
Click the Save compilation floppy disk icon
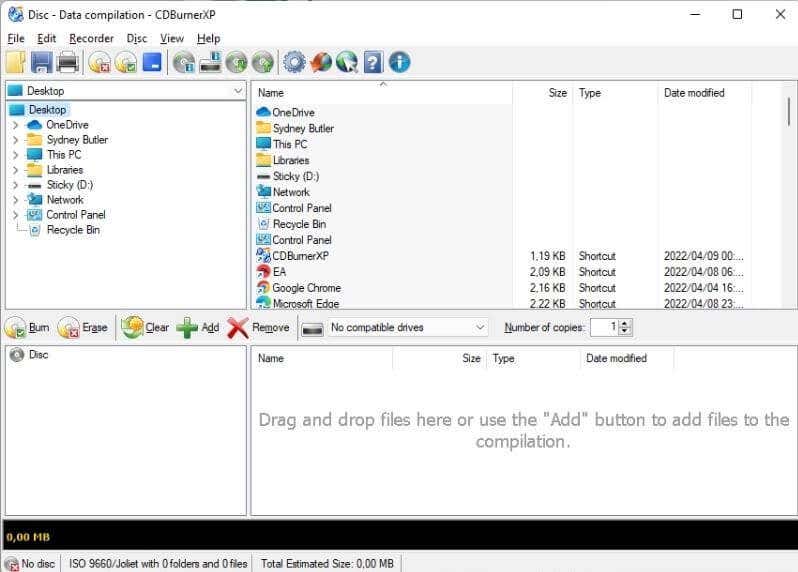[42, 63]
